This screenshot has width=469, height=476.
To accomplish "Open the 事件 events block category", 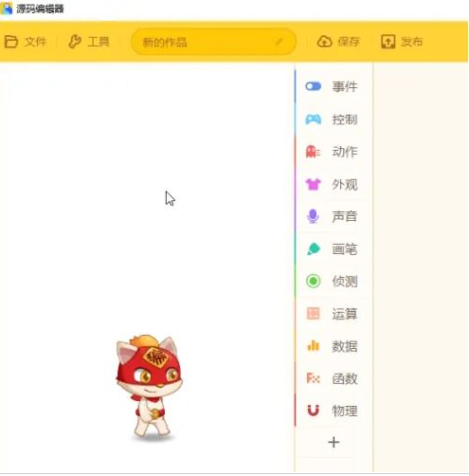I will pos(332,86).
